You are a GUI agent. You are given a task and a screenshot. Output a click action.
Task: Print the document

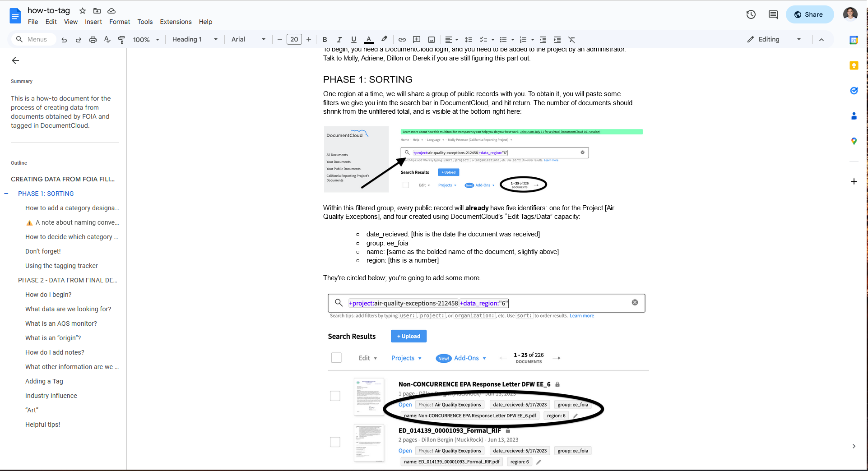(93, 40)
